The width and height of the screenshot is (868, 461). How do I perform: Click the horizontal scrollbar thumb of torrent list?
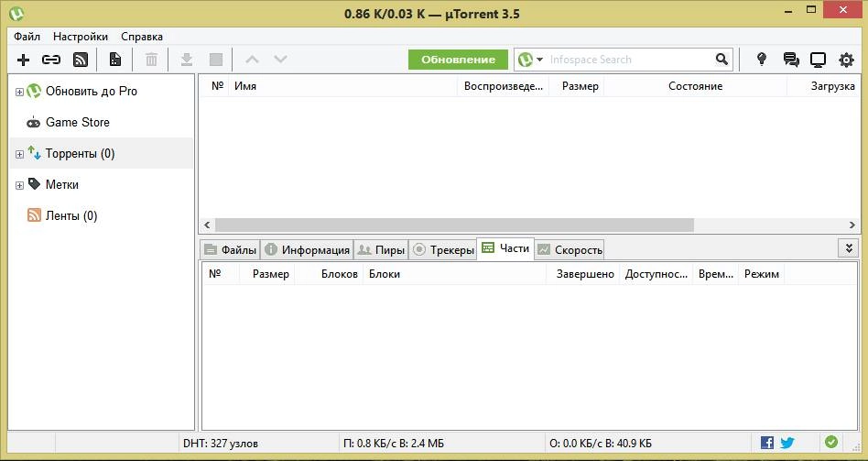[x=454, y=225]
